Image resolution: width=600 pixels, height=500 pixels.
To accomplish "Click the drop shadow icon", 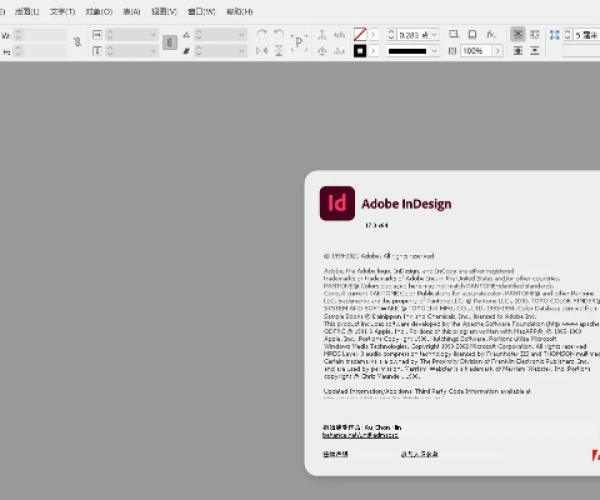I will pos(473,34).
